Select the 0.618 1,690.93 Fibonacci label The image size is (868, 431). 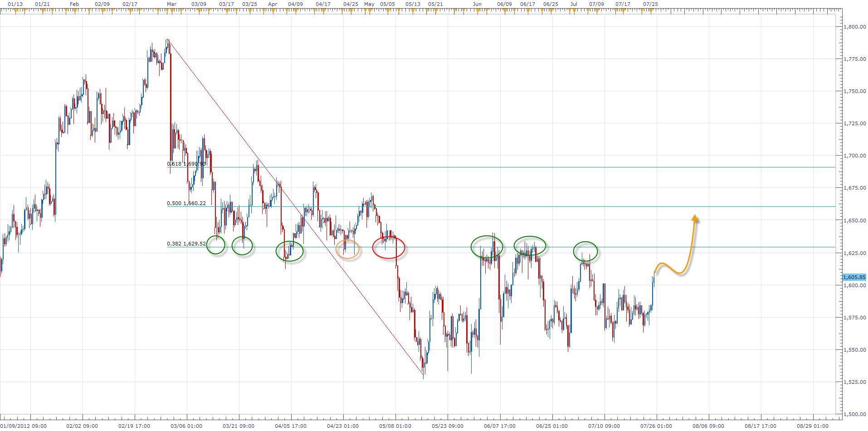click(x=186, y=164)
